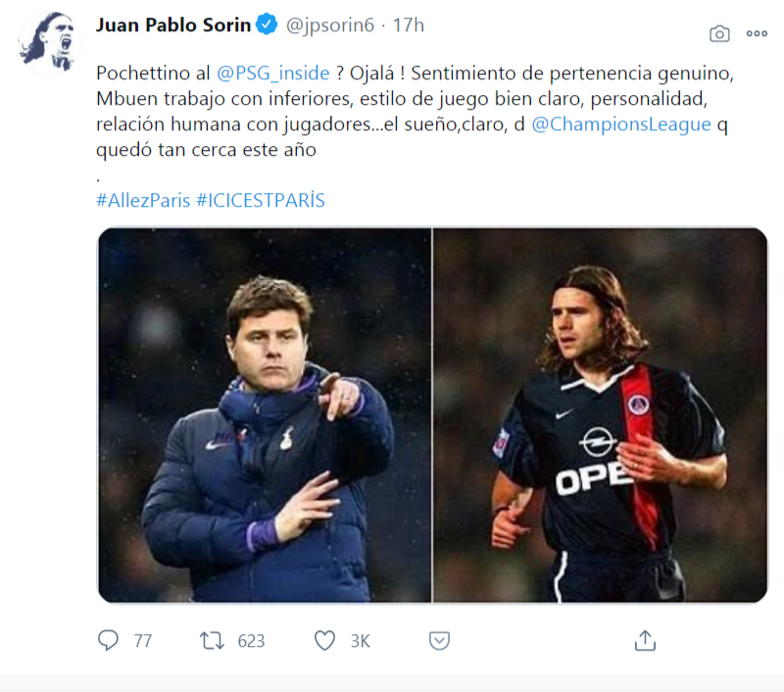The image size is (784, 692).
Task: Click the Juan Pablo Sorin display name
Action: click(x=172, y=25)
